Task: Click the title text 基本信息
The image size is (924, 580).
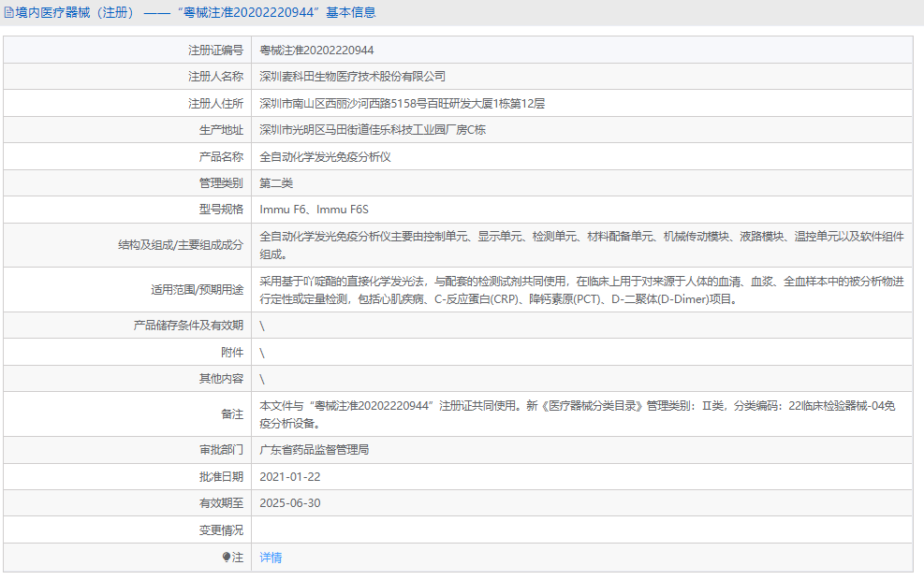Action: click(x=350, y=11)
